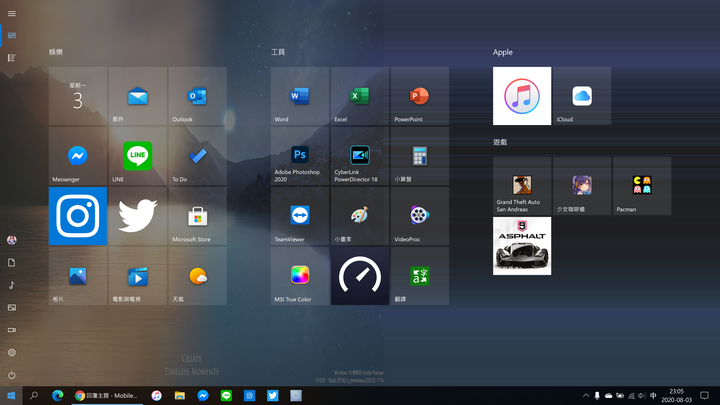Open the Documents folder shortcut
720x405 pixels.
(11, 262)
